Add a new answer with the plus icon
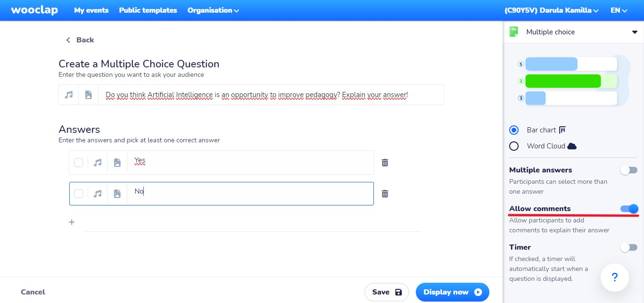Viewport: 644px width, 303px height. pos(72,222)
